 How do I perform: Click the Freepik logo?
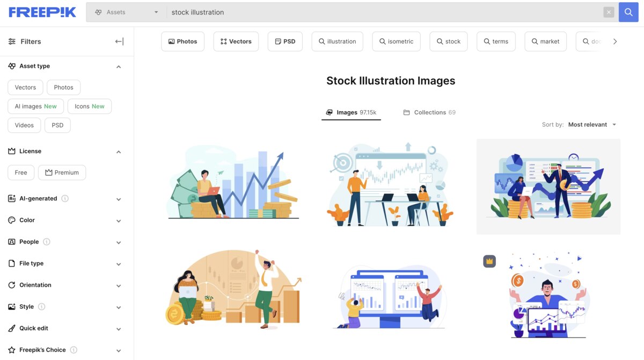42,11
